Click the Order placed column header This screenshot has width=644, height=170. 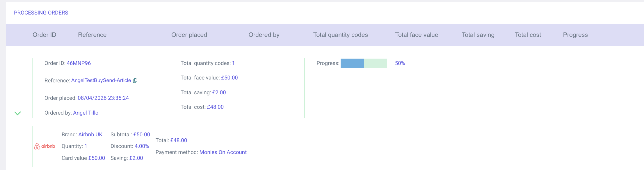click(189, 35)
